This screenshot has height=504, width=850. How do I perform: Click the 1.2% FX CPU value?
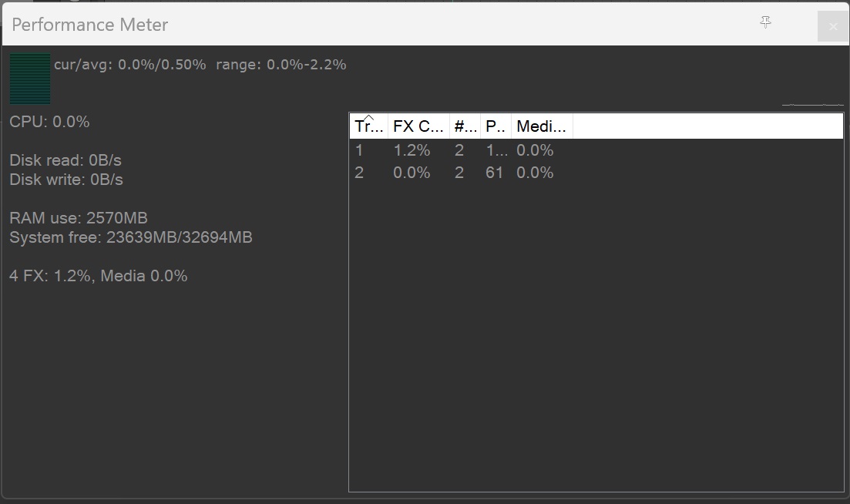[x=412, y=150]
